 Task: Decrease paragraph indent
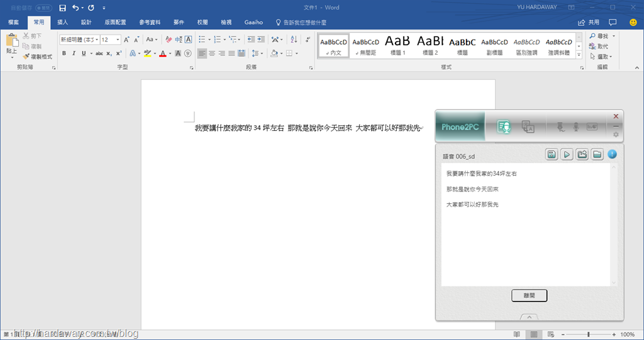[251, 40]
